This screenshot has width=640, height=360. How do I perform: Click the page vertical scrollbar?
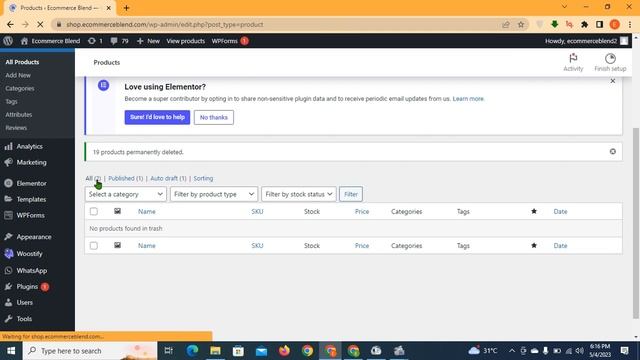coord(636,222)
